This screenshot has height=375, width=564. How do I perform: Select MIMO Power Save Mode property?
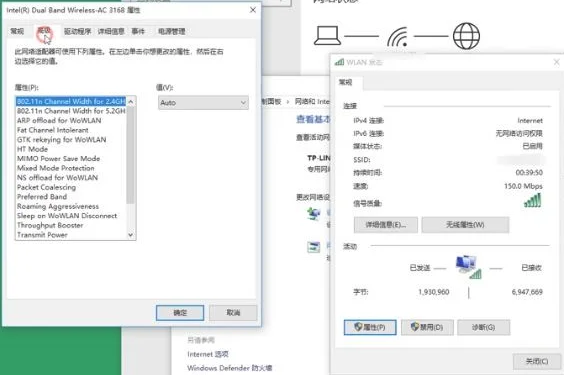pyautogui.click(x=58, y=159)
